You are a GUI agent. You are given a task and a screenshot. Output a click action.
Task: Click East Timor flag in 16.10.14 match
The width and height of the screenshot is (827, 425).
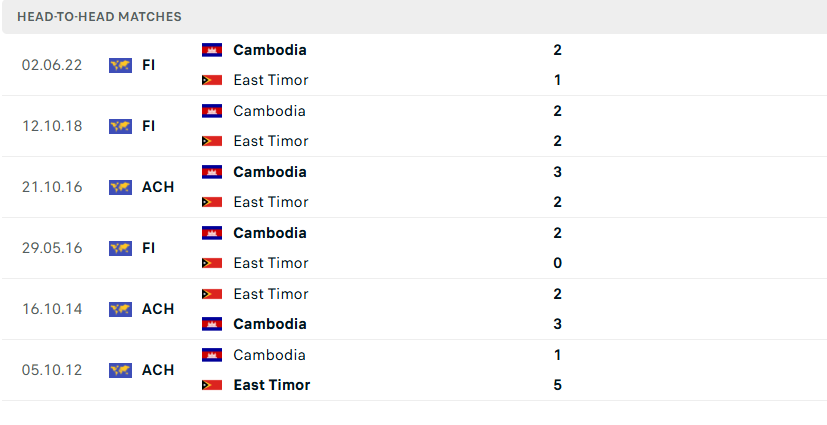(x=211, y=294)
